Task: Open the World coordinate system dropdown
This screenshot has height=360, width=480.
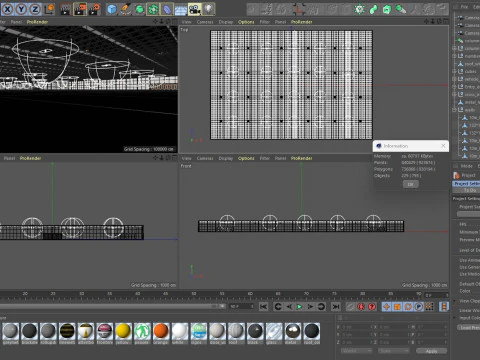Action: pyautogui.click(x=356, y=351)
